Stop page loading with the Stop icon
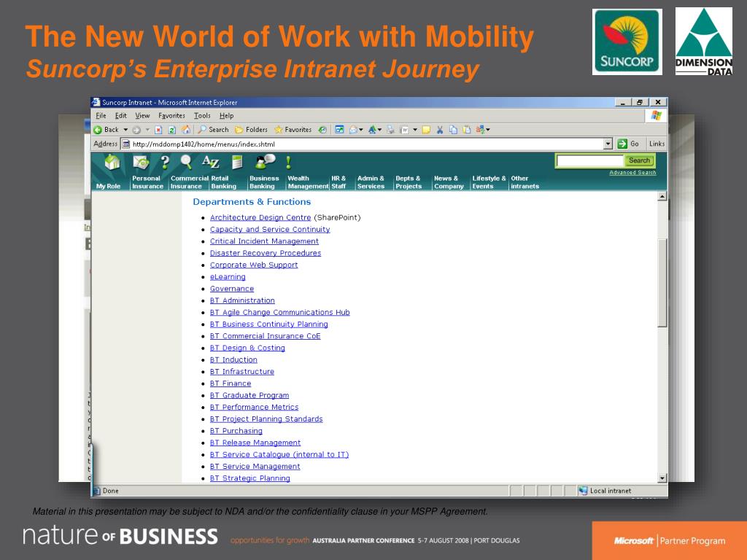Screen dimensions: 747x560 [x=158, y=130]
